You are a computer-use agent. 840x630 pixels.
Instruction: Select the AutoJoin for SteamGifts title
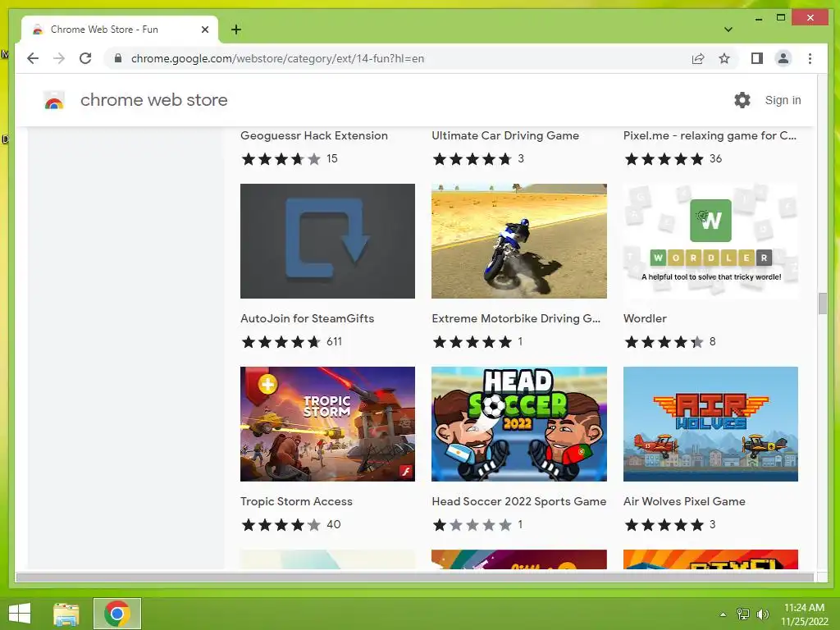[307, 318]
